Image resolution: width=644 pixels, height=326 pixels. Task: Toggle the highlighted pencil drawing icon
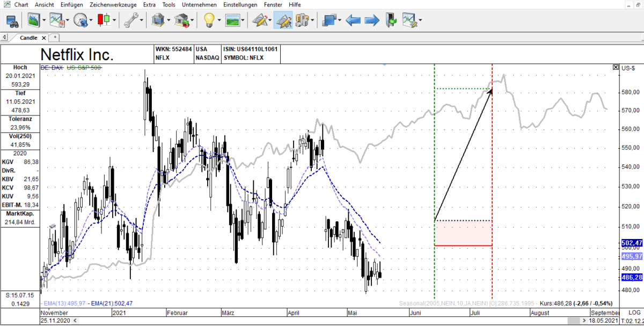(x=283, y=21)
